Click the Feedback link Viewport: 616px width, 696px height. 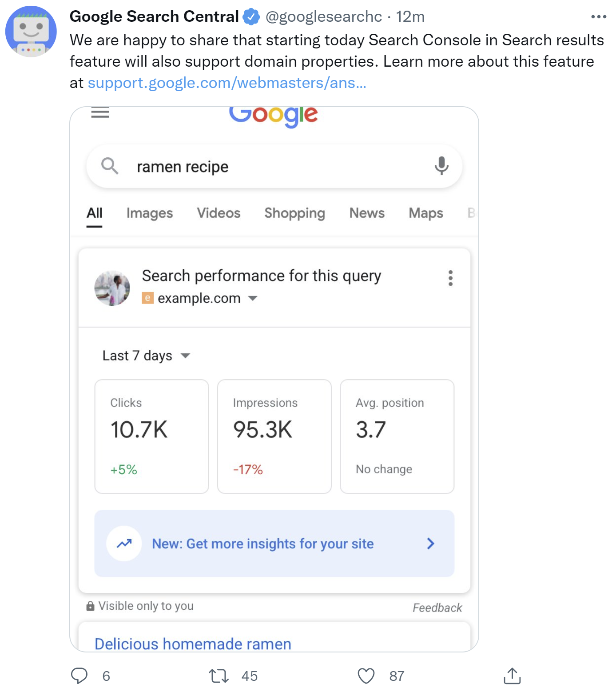coord(437,608)
